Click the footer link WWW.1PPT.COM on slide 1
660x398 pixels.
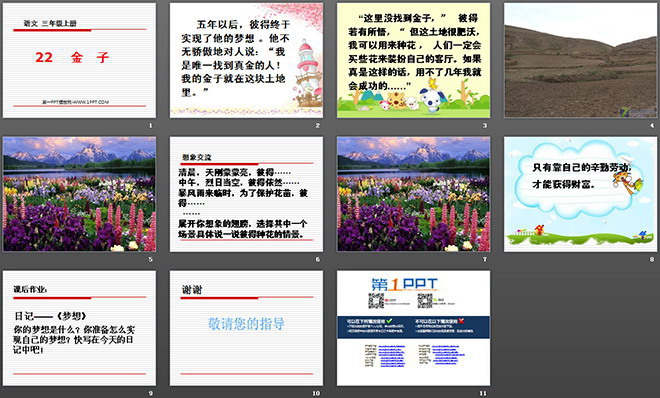click(90, 102)
